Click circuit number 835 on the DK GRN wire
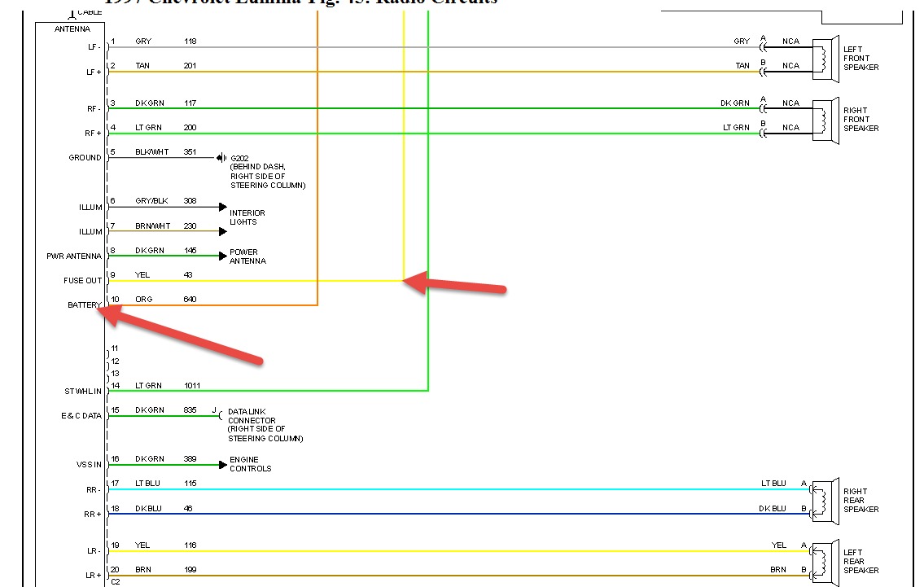This screenshot has height=587, width=924. point(190,410)
